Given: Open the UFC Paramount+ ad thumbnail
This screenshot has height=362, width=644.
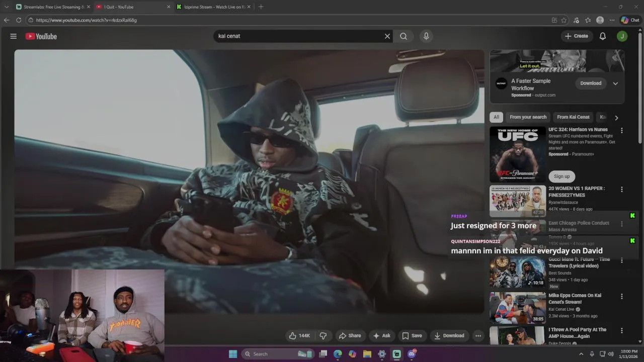Looking at the screenshot, I should (518, 154).
